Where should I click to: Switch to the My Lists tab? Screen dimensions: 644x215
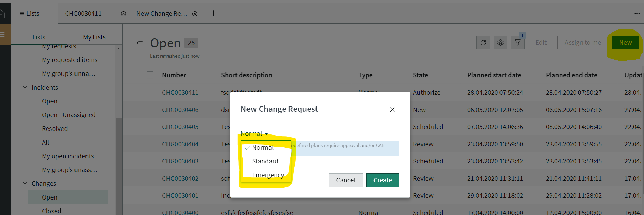tap(94, 37)
